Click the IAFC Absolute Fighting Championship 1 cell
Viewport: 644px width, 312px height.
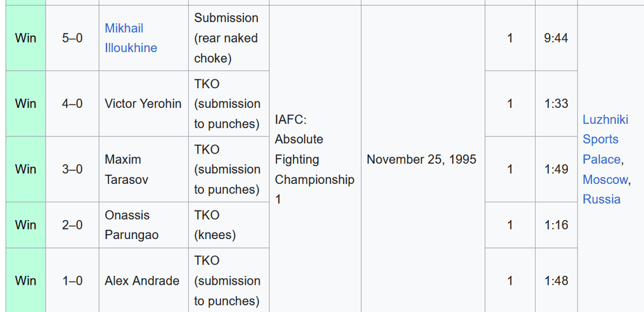tap(315, 159)
